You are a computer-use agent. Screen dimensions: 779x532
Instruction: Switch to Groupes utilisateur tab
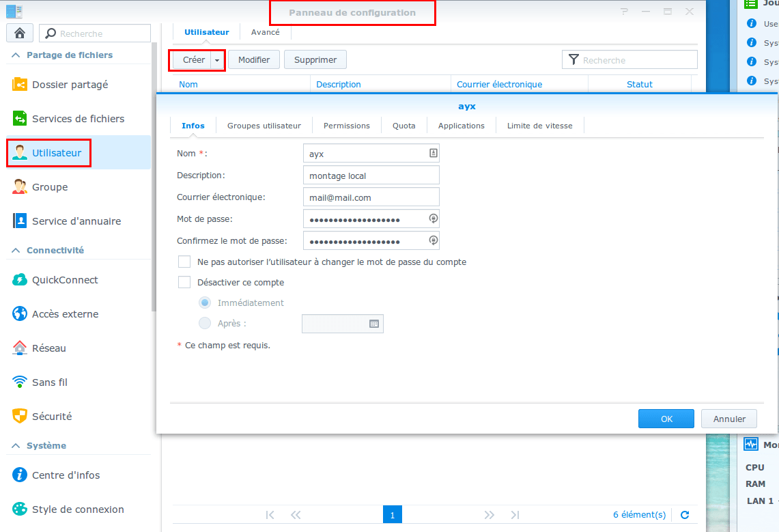click(264, 126)
